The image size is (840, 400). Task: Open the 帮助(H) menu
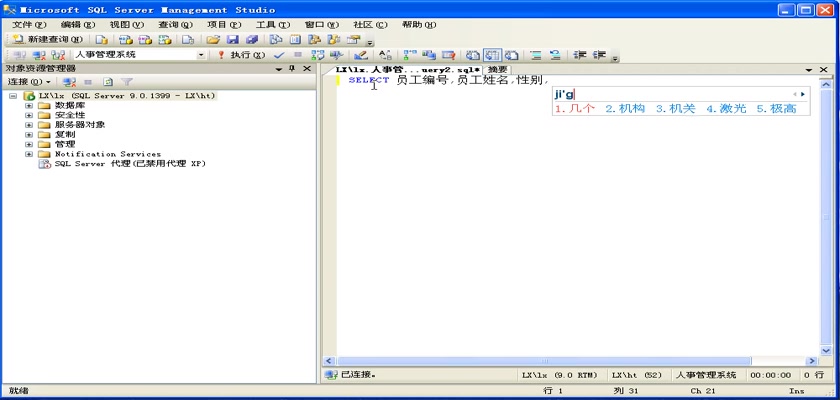(x=418, y=25)
